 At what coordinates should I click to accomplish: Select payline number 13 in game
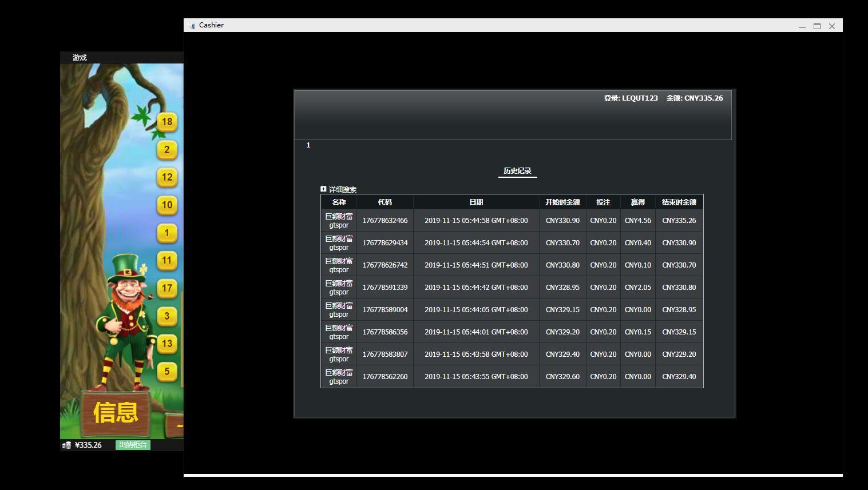pos(167,344)
